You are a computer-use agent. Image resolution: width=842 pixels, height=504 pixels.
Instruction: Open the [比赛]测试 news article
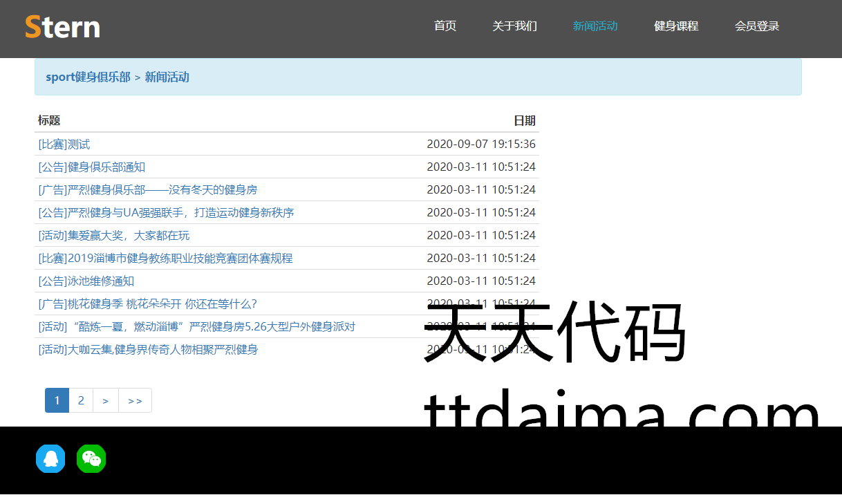(x=64, y=144)
